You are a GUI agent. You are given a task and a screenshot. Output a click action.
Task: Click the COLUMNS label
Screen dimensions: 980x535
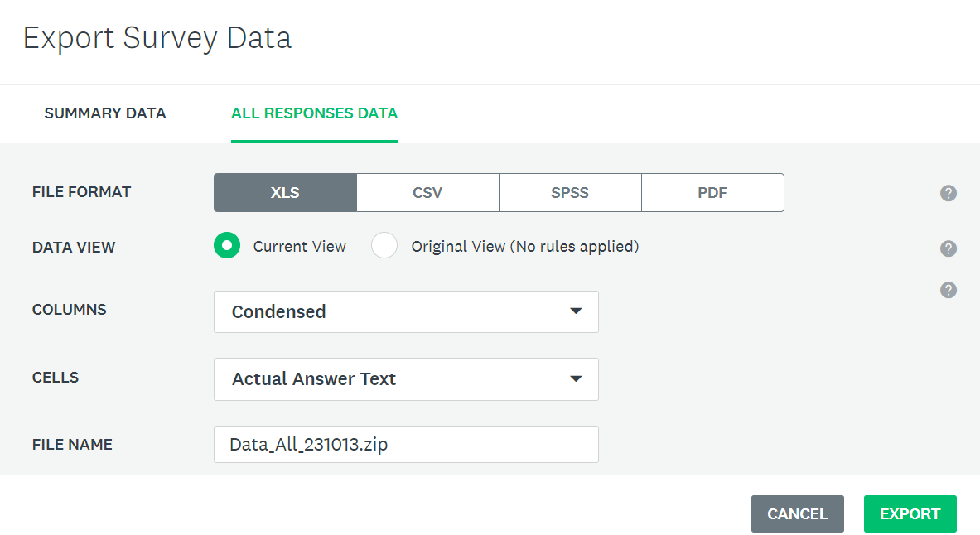[x=70, y=310]
